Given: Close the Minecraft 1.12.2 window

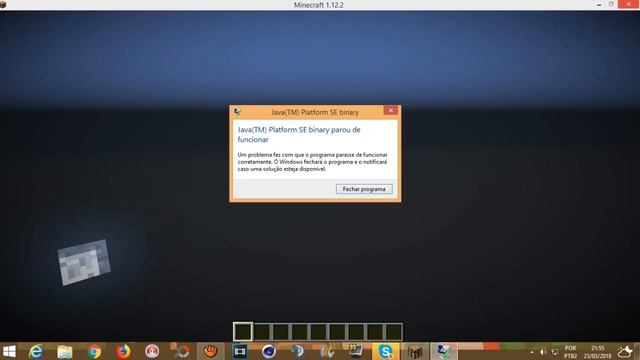Looking at the screenshot, I should pyautogui.click(x=629, y=4).
